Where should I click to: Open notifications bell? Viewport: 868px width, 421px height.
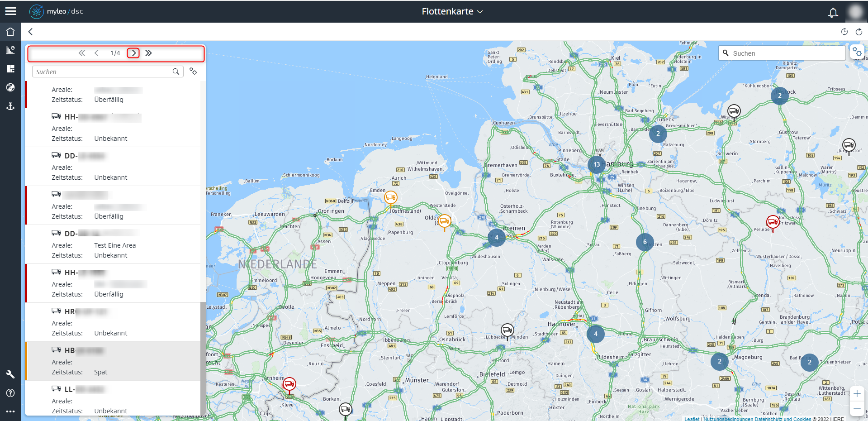tap(833, 12)
